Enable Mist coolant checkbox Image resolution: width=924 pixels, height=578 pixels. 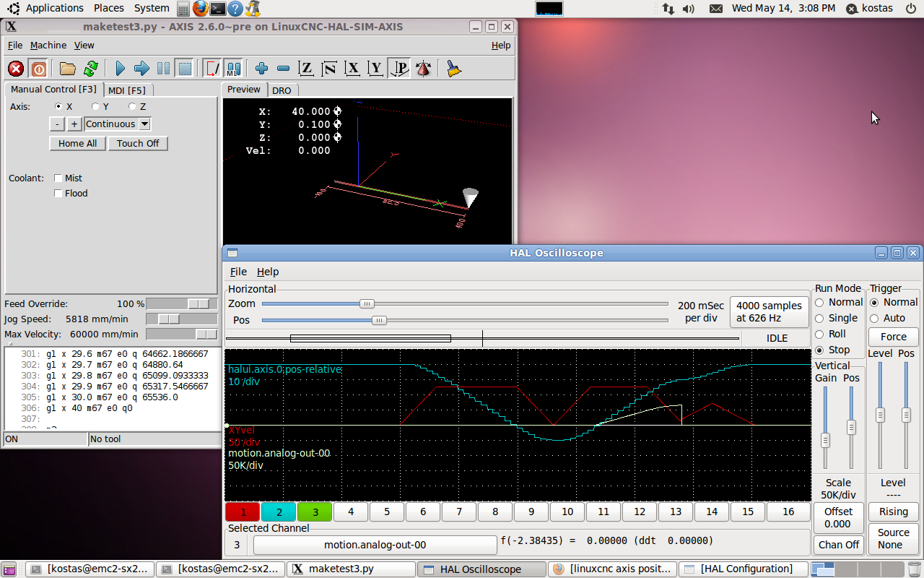pos(58,178)
